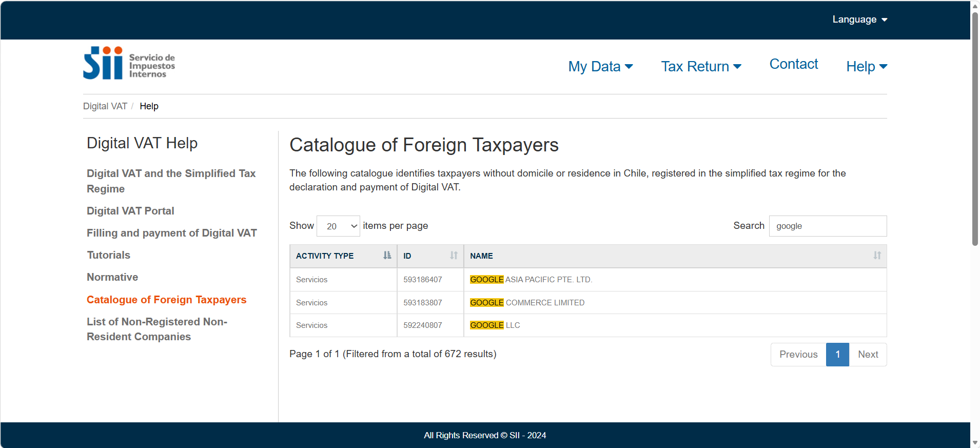Sort by Activity Type column icon

click(387, 256)
